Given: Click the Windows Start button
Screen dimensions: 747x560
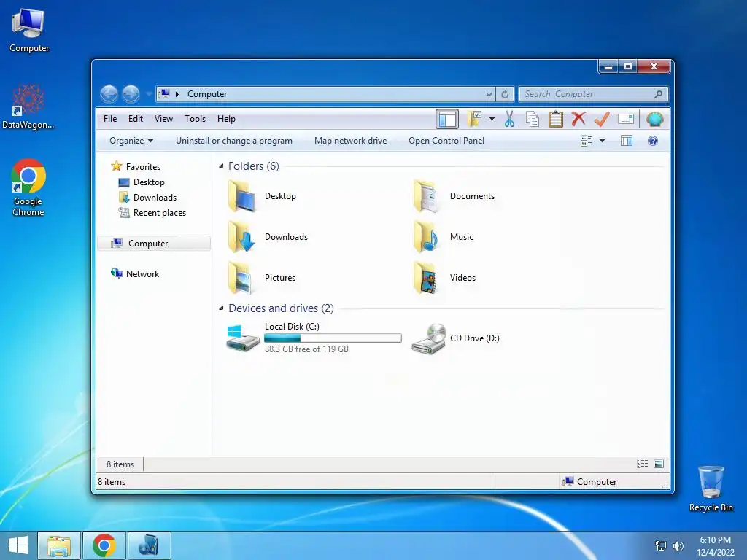Looking at the screenshot, I should pos(18,545).
